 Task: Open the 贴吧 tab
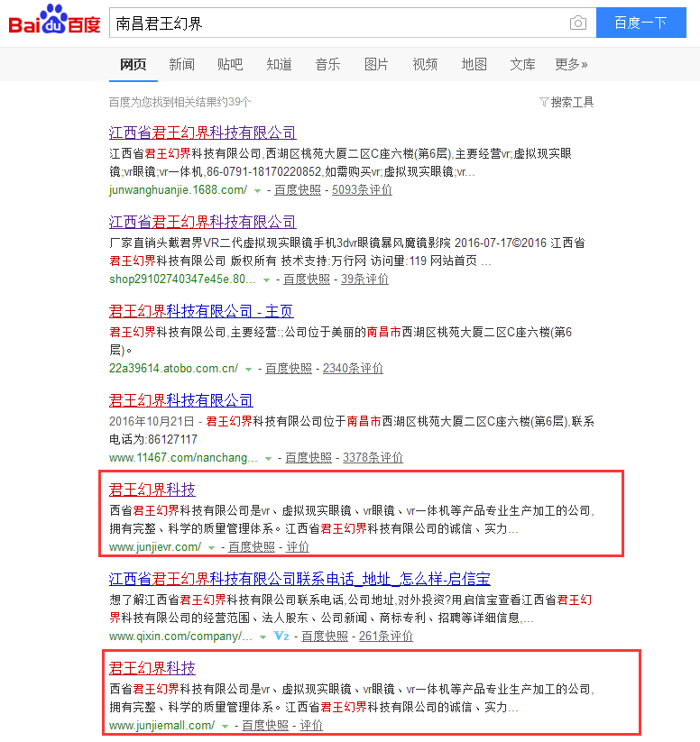(230, 64)
